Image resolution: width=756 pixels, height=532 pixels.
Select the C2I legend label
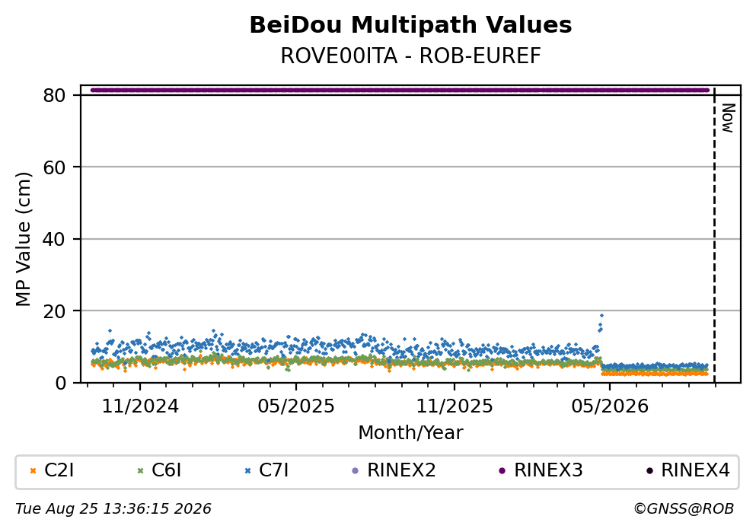pyautogui.click(x=59, y=470)
